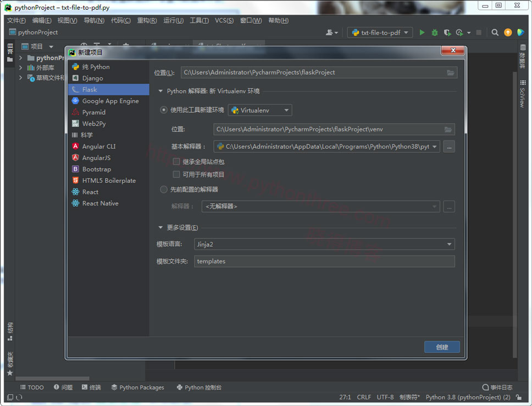Select Angular CLI project type
Viewport: 532px width, 406px height.
point(109,147)
